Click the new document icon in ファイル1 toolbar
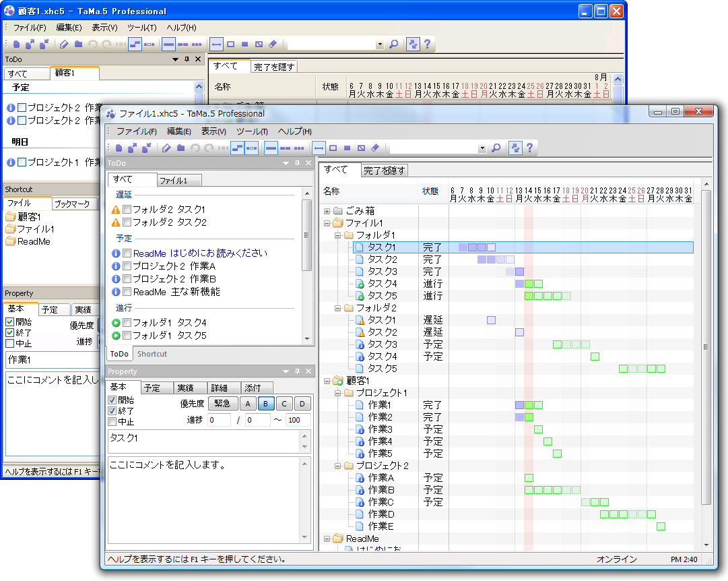Viewport: 728px width, 581px height. [x=119, y=148]
